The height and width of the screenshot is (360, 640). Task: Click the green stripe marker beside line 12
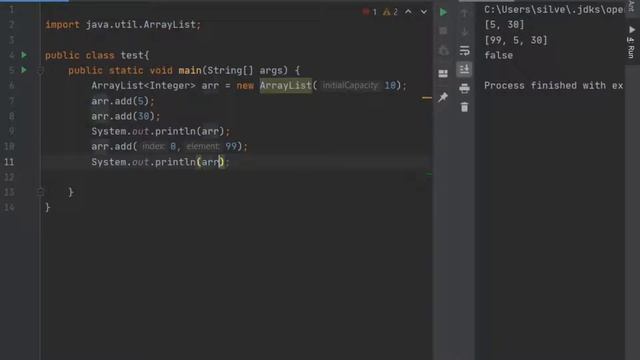[429, 174]
